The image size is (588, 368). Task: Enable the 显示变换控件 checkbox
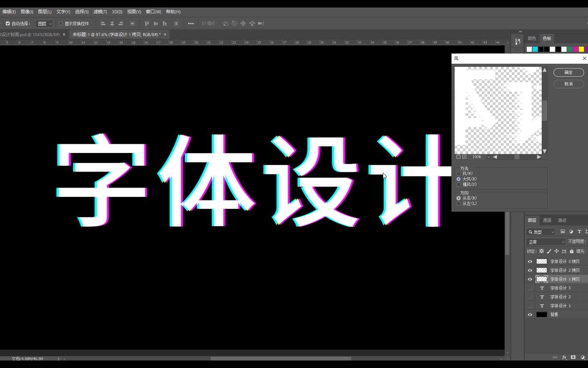click(x=61, y=24)
